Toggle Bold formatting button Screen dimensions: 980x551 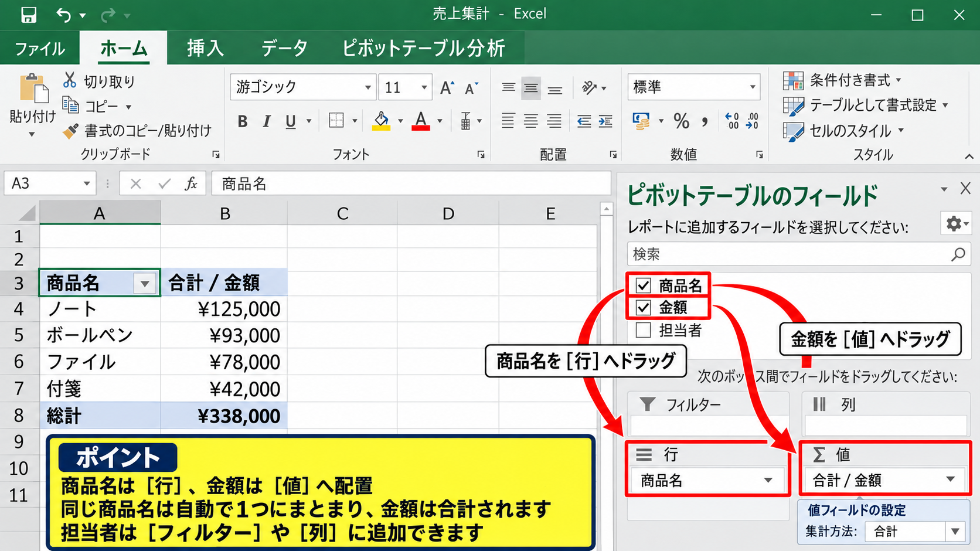tap(243, 121)
